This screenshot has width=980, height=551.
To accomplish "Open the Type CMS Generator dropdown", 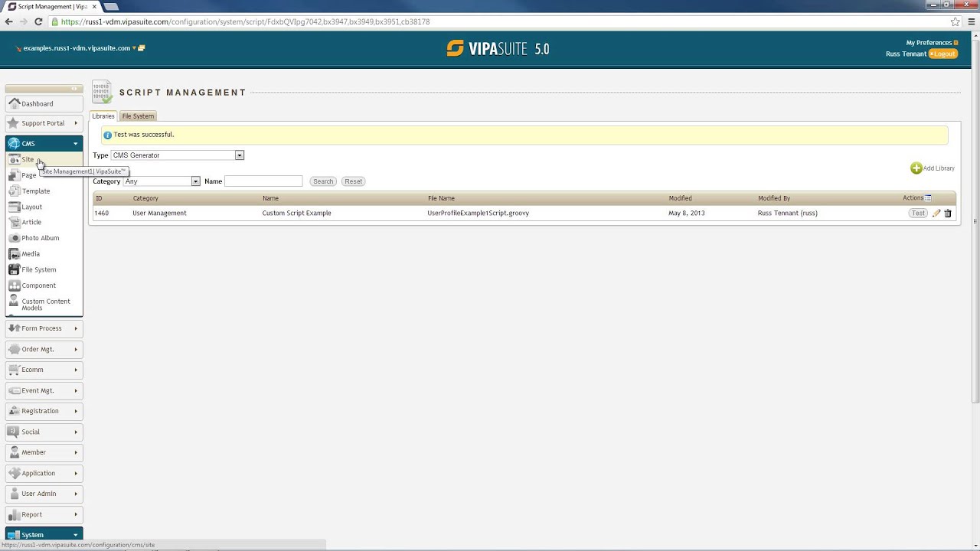I will click(178, 155).
